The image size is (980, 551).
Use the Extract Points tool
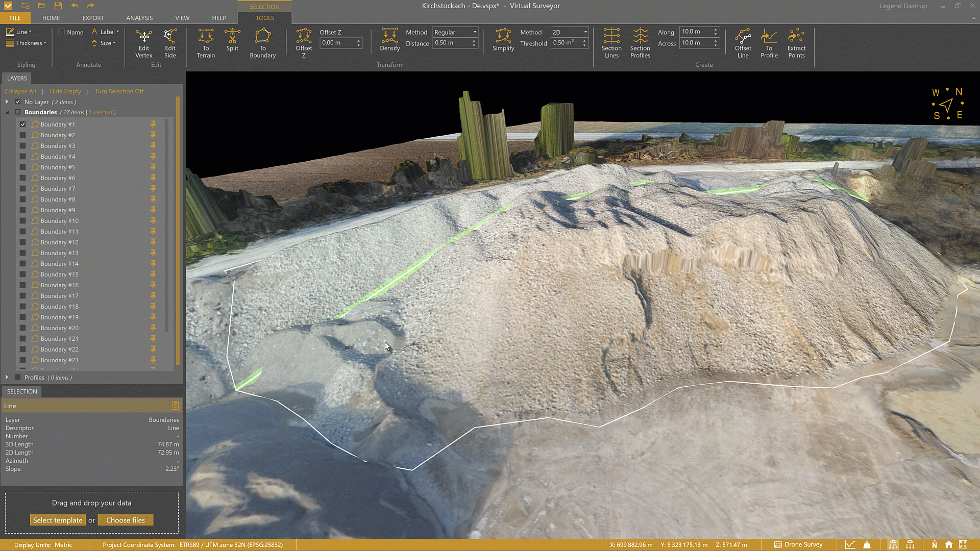(796, 43)
